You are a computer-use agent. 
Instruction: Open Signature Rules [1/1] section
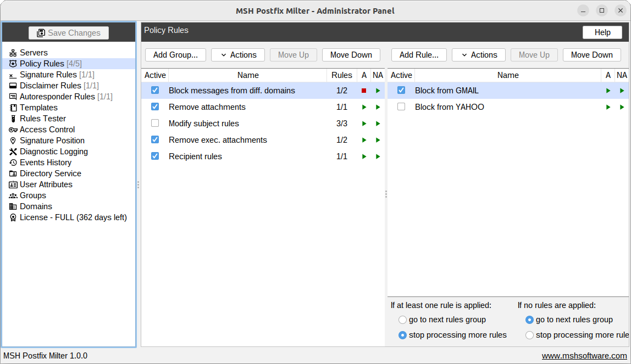[57, 75]
